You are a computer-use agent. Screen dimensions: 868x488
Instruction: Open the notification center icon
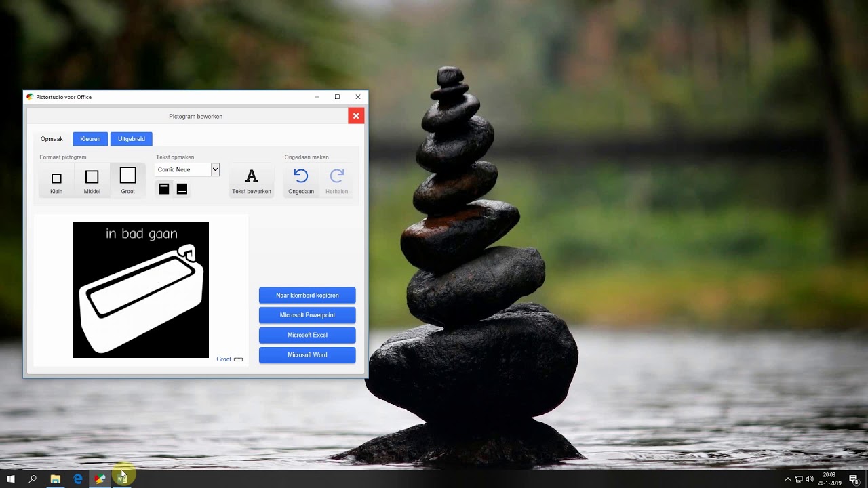[855, 479]
